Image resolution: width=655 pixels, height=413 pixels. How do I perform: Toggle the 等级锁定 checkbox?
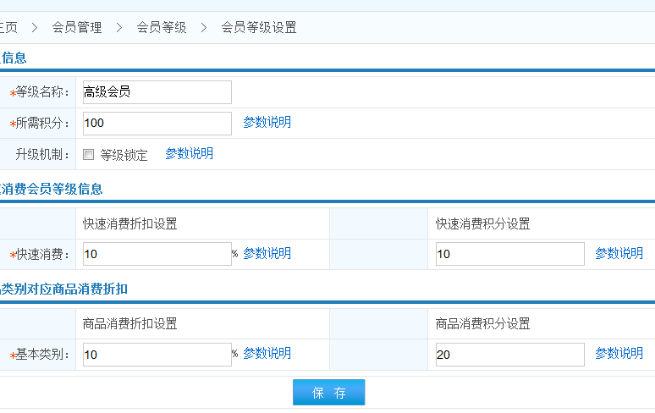coord(89,155)
